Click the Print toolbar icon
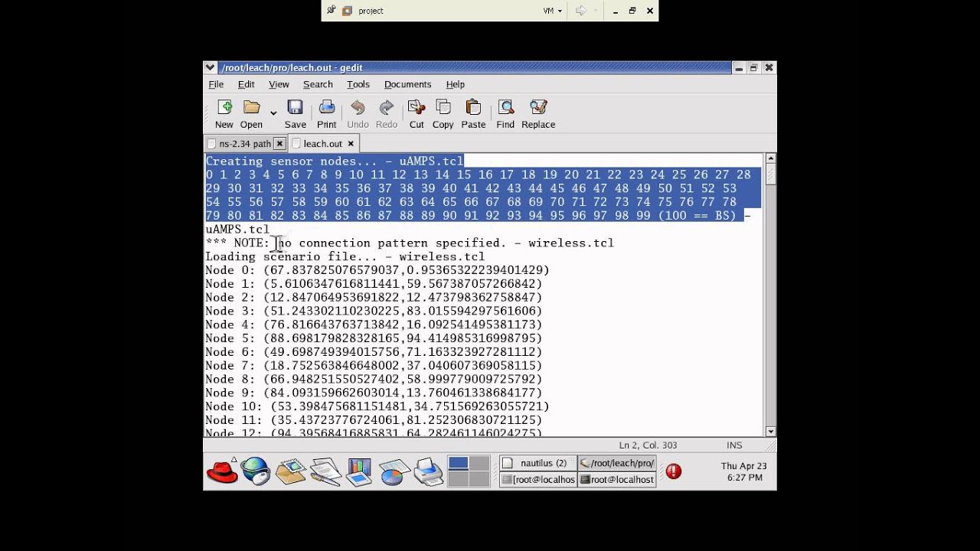The image size is (980, 551). click(x=327, y=107)
